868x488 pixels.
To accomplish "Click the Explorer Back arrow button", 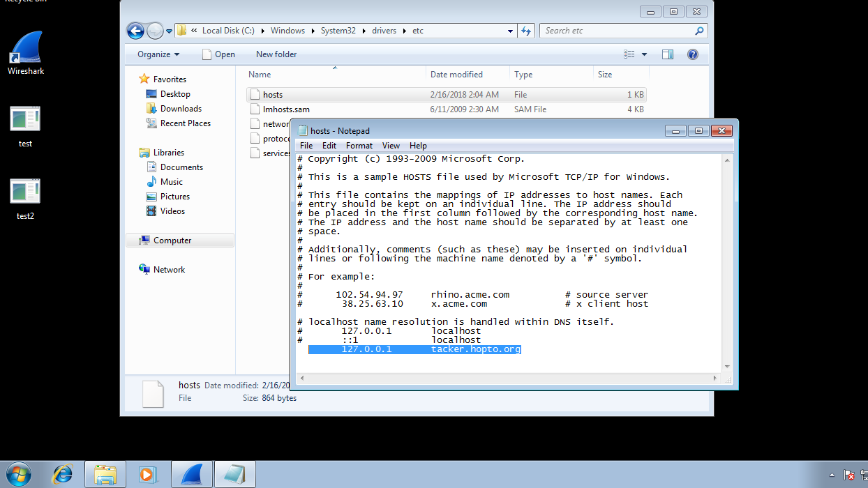I will [135, 31].
